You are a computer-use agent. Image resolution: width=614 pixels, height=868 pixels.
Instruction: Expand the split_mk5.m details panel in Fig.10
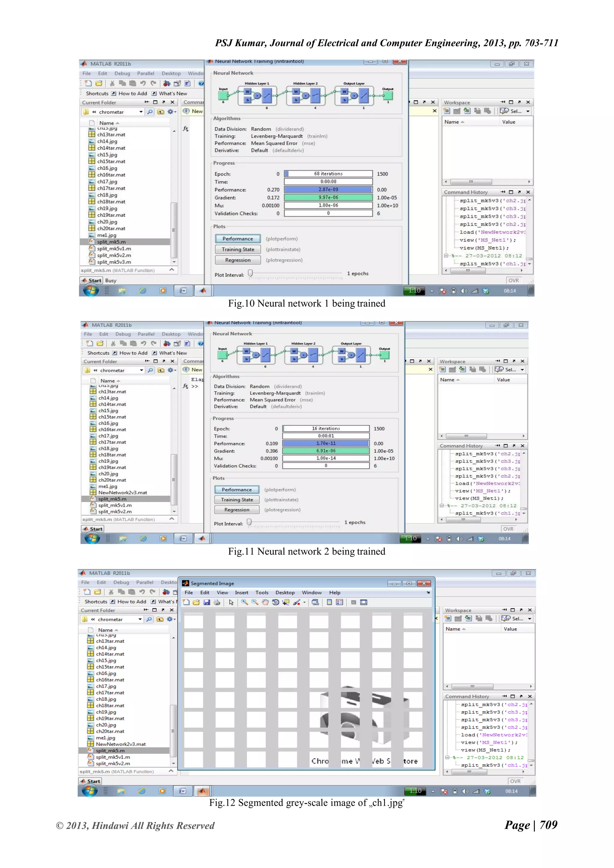172,270
